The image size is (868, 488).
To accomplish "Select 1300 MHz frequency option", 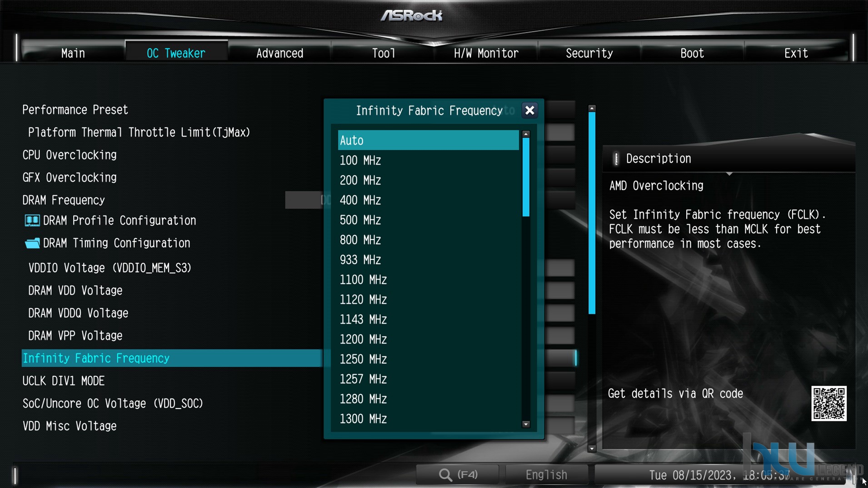I will point(428,419).
